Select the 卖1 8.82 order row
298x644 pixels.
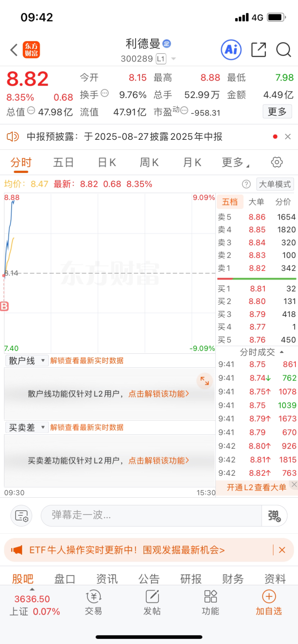[257, 268]
